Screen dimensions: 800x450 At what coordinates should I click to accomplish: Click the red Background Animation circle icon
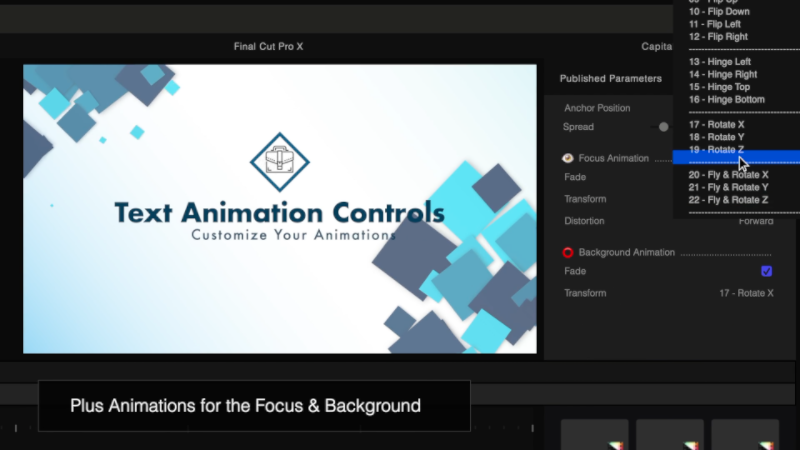tap(567, 253)
